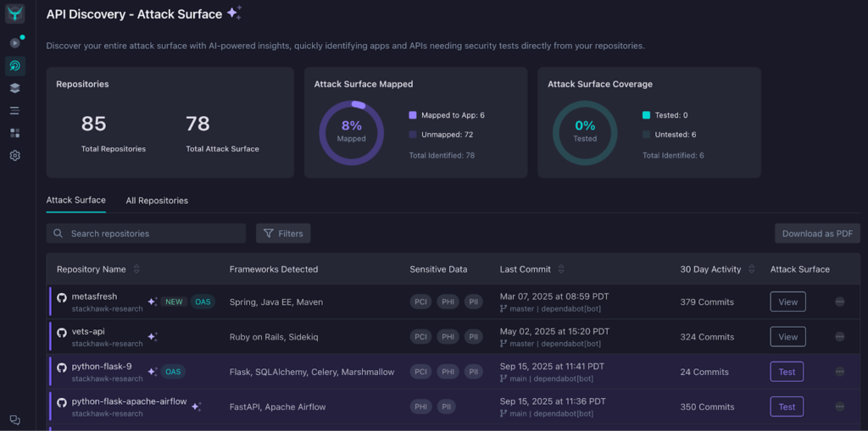Click the NEW badge on metasfresh
This screenshot has width=868, height=431.
point(174,301)
